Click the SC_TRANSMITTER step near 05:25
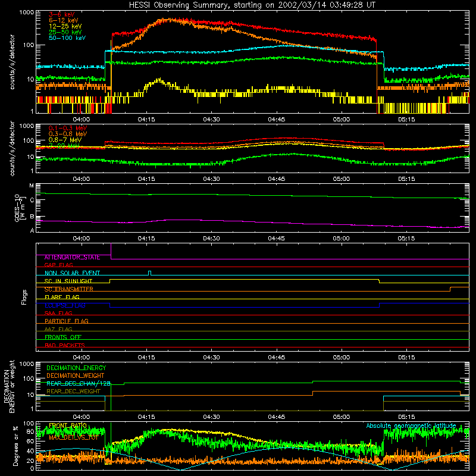Screen dimensions: 476x476 (x=450, y=289)
